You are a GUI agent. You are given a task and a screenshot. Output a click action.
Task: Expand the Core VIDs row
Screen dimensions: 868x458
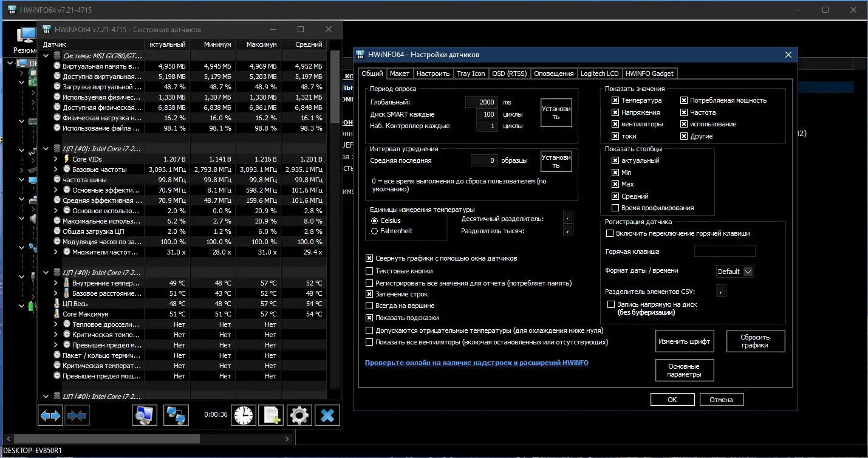click(x=56, y=159)
